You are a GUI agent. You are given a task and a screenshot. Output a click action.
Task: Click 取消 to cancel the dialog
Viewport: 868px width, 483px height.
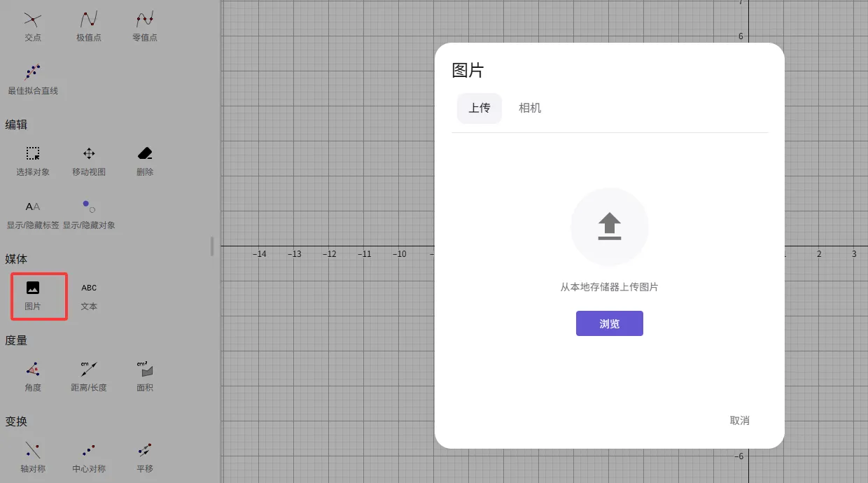click(739, 421)
